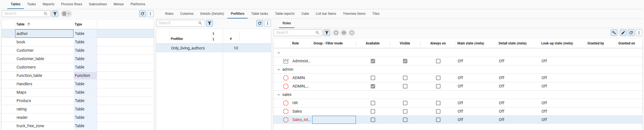Enable Available for the ADMIN role

[373, 78]
